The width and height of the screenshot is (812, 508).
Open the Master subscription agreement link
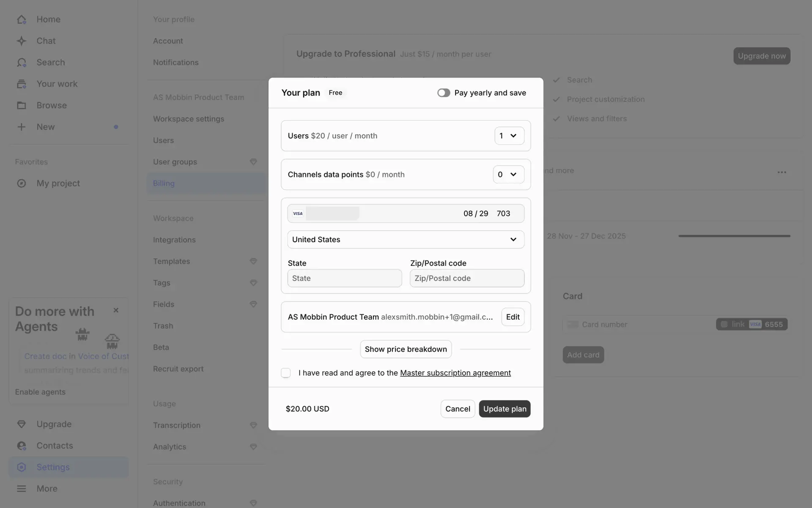pyautogui.click(x=455, y=373)
